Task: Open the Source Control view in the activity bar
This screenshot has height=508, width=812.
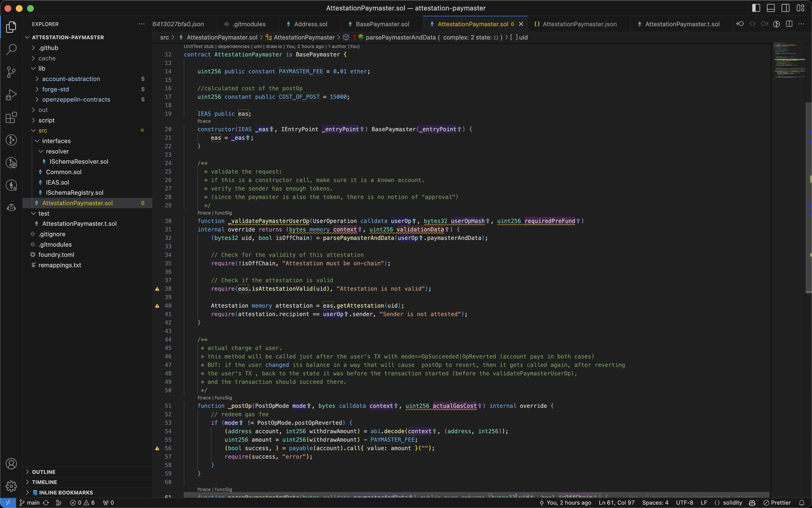Action: tap(11, 72)
